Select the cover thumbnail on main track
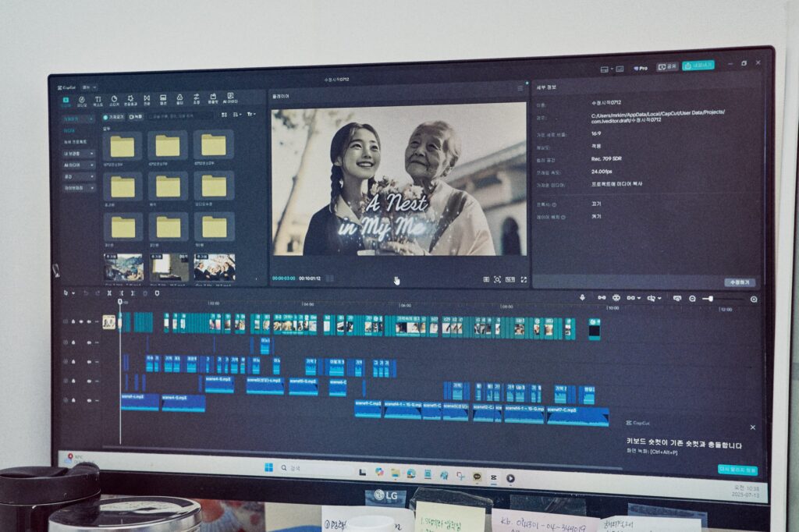Image resolution: width=799 pixels, height=532 pixels. (108, 322)
